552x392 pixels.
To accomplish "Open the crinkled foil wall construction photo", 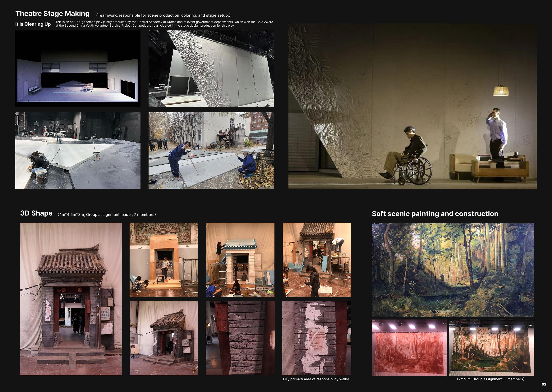I will pos(211,69).
